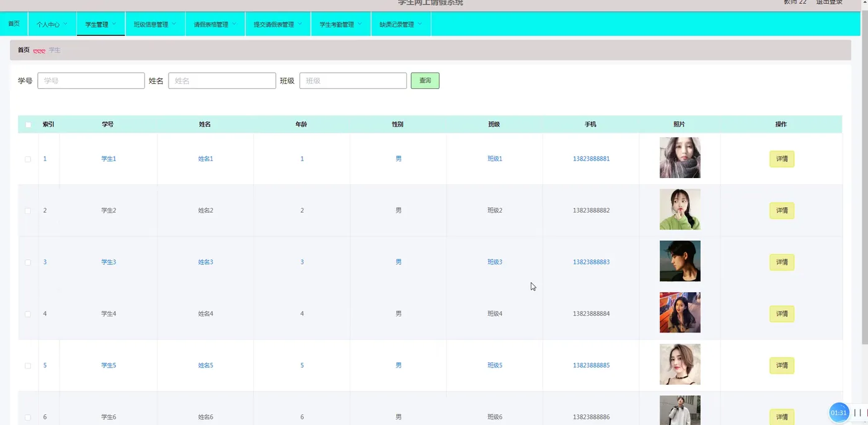The width and height of the screenshot is (868, 425).
Task: Click the 照片 column header
Action: pyautogui.click(x=680, y=125)
